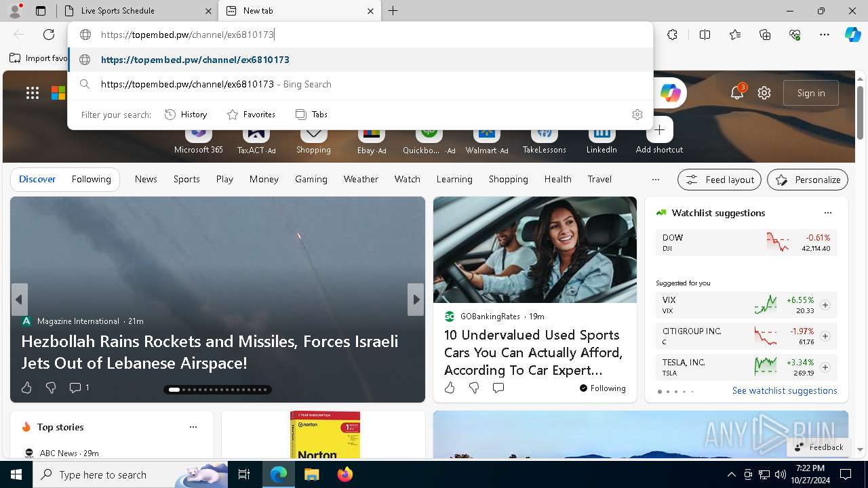Open the Travel category

coord(599,180)
